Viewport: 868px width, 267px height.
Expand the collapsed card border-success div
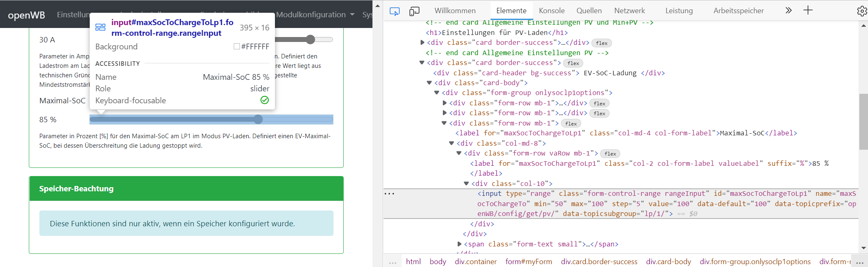422,42
